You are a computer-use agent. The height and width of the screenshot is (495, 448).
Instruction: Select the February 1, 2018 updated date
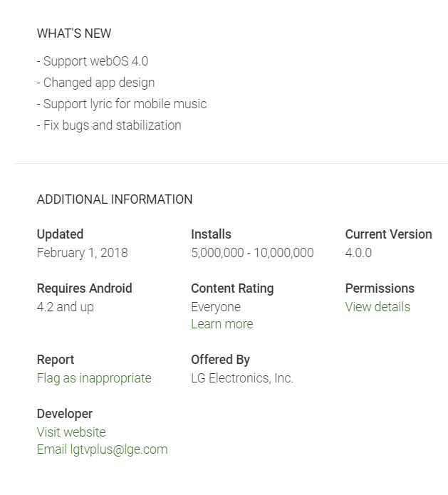[83, 253]
